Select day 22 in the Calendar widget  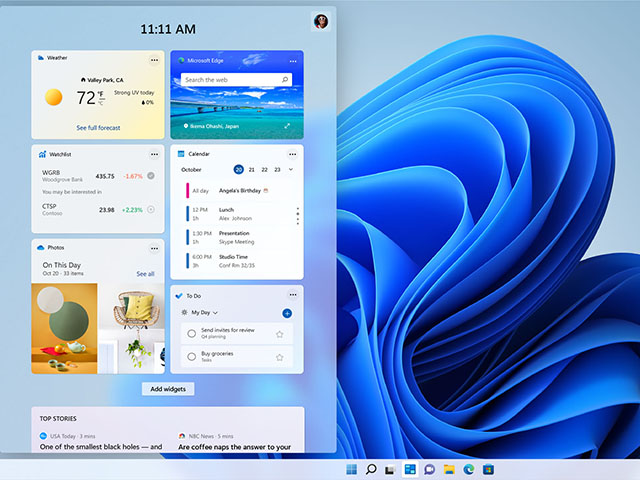[x=264, y=170]
